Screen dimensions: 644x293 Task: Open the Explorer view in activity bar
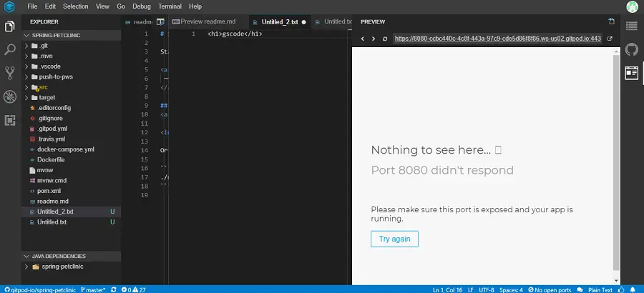tap(10, 27)
